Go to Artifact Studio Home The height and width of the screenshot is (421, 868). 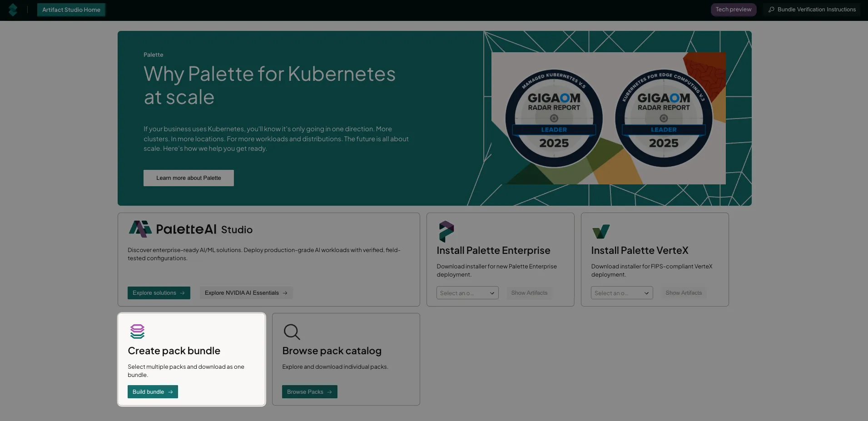71,10
